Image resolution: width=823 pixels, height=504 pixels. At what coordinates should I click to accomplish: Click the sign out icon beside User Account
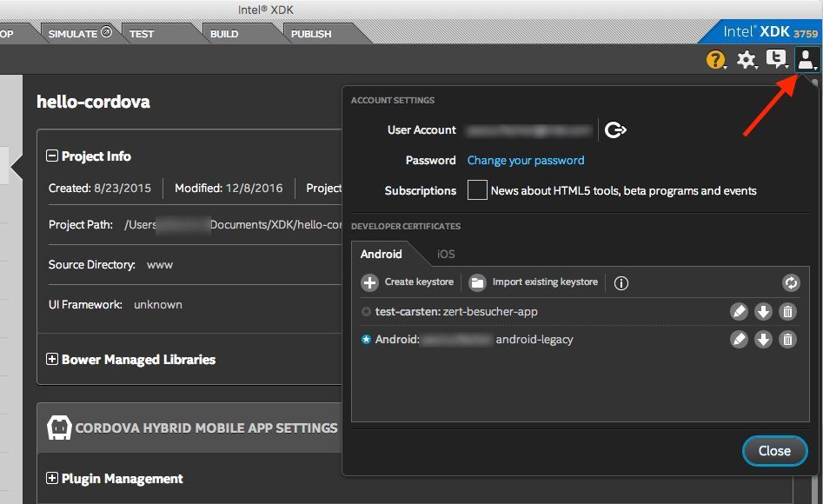(x=615, y=130)
